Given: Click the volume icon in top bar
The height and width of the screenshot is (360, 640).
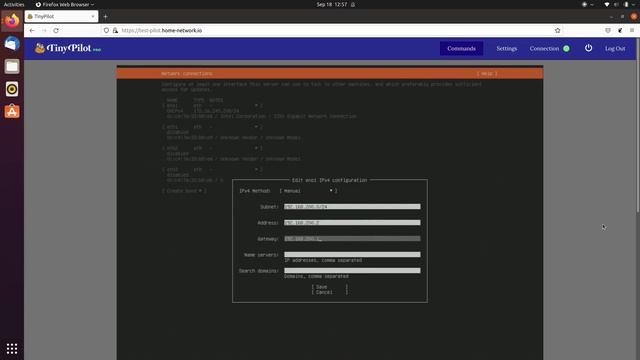Looking at the screenshot, I should tap(616, 4).
